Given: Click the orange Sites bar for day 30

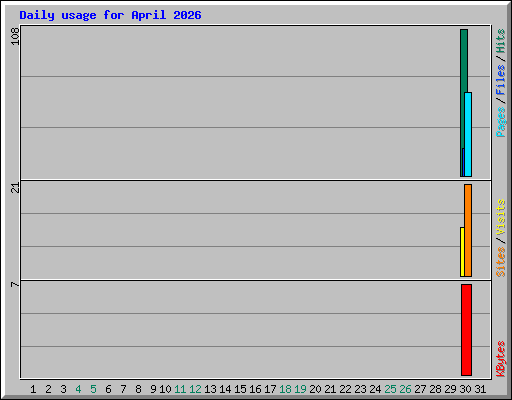Looking at the screenshot, I should pos(468,230).
